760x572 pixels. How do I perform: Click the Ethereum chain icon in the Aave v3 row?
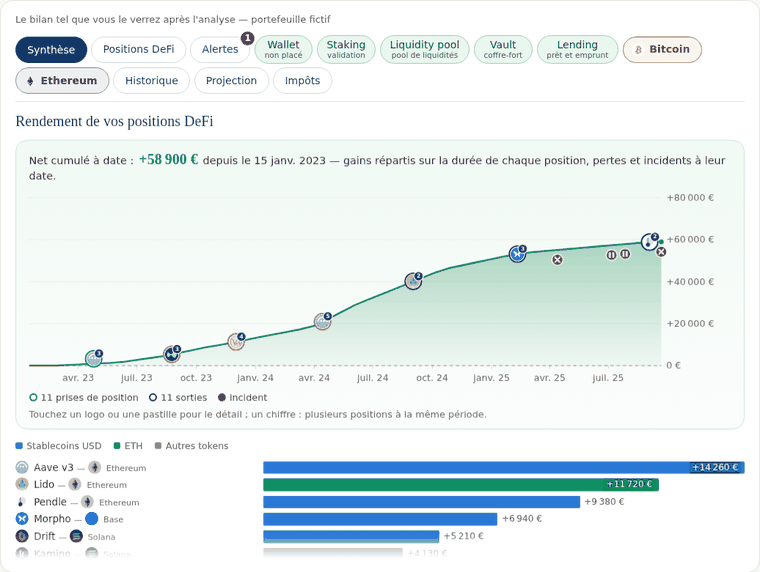click(95, 467)
